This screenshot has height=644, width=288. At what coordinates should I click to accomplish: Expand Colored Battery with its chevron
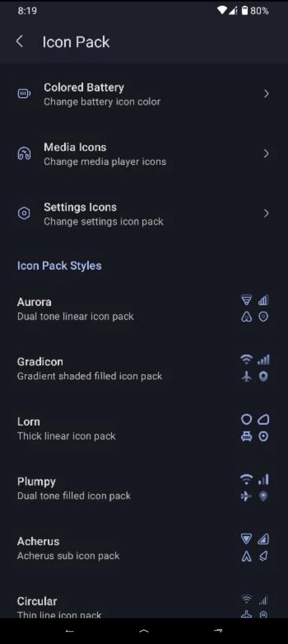(266, 94)
